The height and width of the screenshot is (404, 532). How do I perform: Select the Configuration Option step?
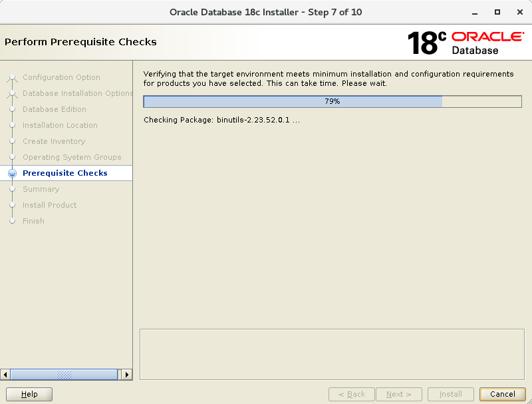pos(61,77)
